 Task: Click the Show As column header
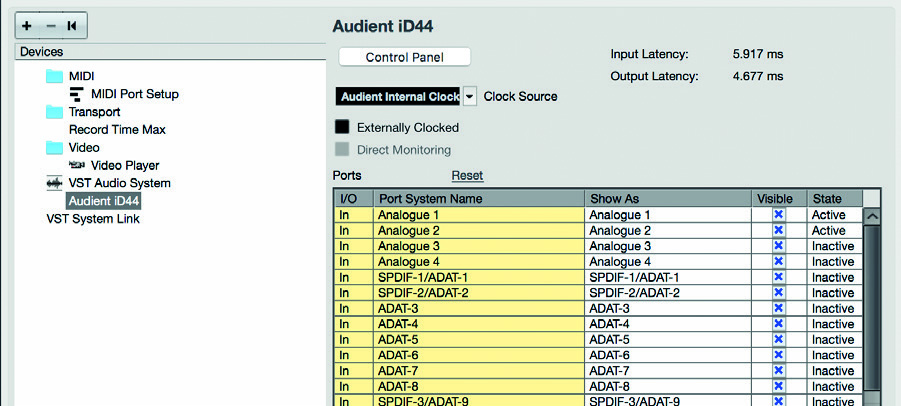coord(668,199)
